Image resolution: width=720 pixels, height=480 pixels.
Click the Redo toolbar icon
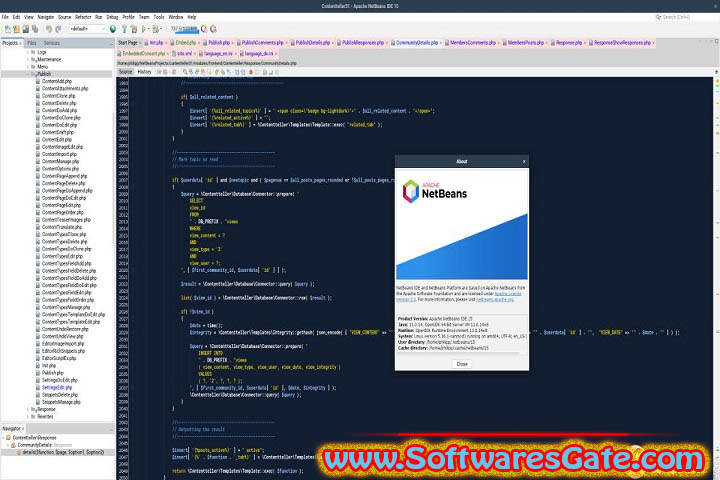tap(58, 29)
